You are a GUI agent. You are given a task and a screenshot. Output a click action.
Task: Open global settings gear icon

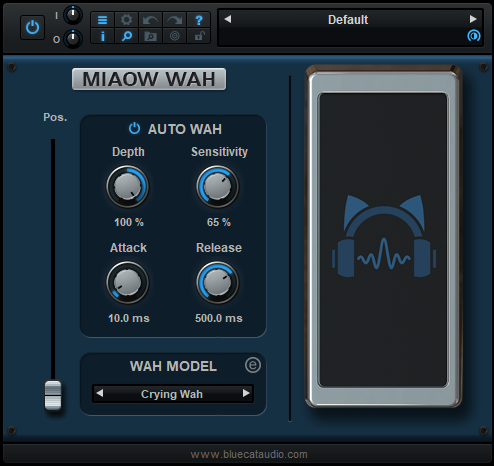click(126, 20)
